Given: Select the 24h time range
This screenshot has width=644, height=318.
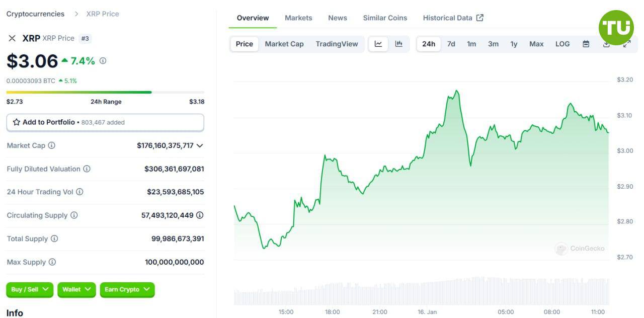Looking at the screenshot, I should (x=429, y=44).
